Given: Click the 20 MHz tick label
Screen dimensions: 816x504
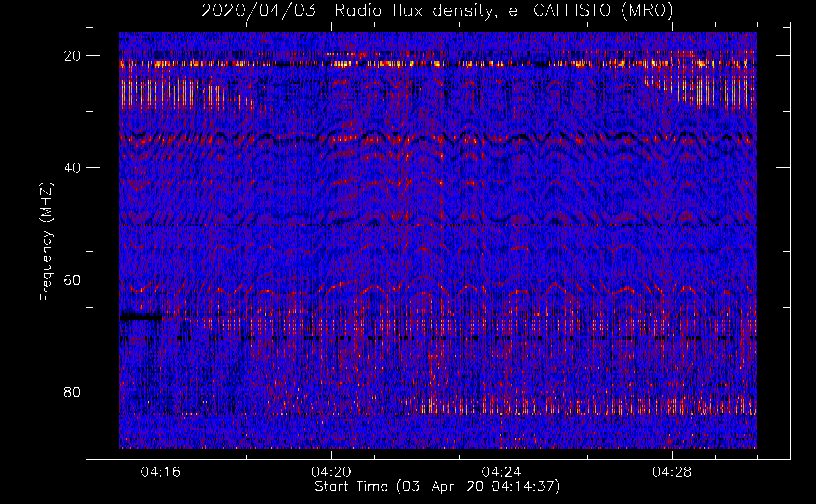Looking at the screenshot, I should coord(73,56).
